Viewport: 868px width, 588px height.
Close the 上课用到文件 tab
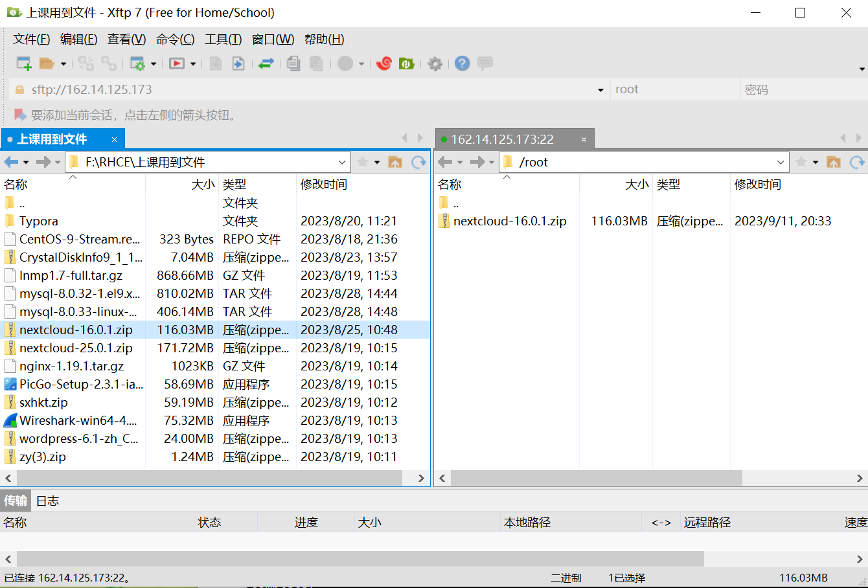coord(114,139)
